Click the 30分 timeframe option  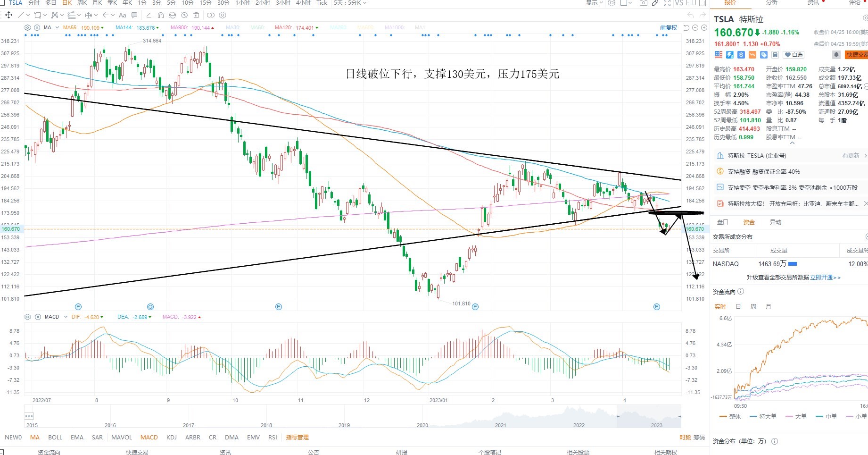tap(223, 3)
